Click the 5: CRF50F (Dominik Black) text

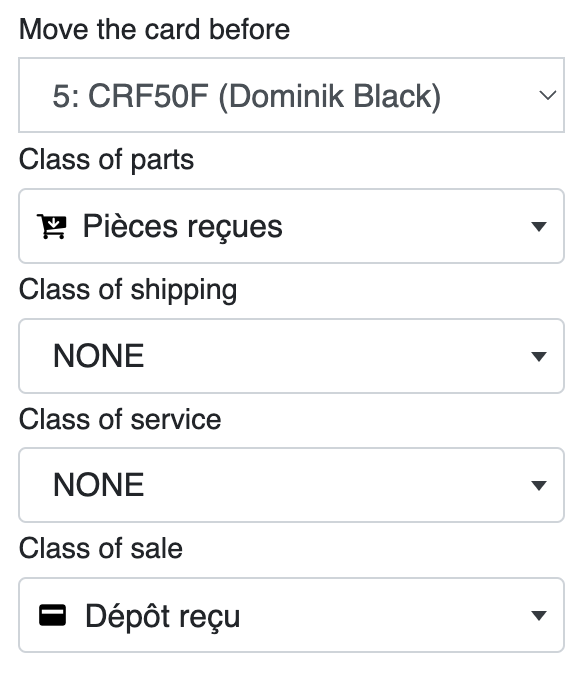pyautogui.click(x=247, y=97)
